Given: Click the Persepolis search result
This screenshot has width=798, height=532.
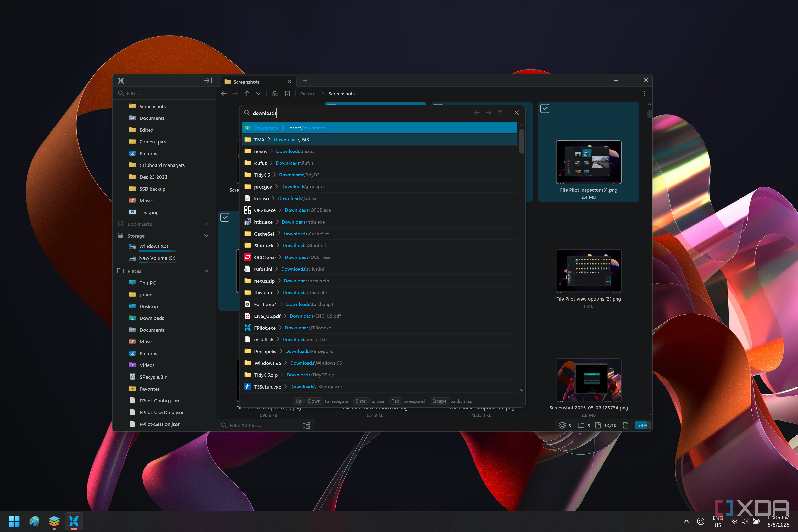Looking at the screenshot, I should click(x=379, y=351).
